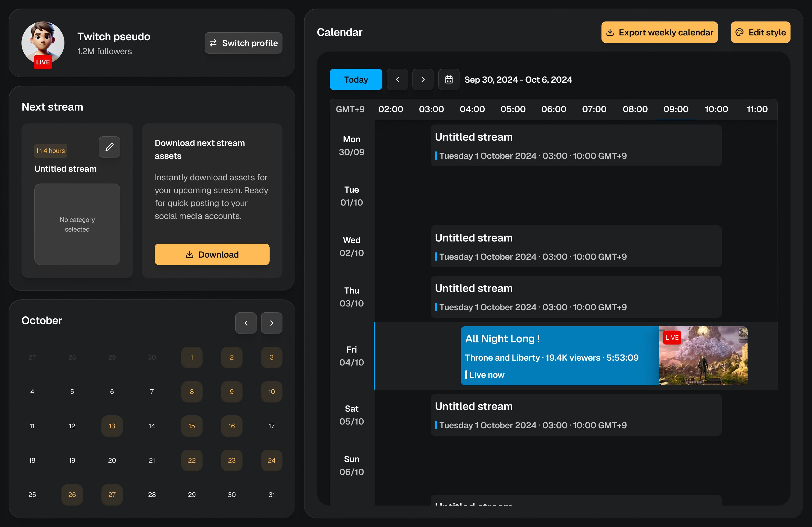Click the profile avatar with LIVE badge
The image size is (812, 527).
pos(43,43)
